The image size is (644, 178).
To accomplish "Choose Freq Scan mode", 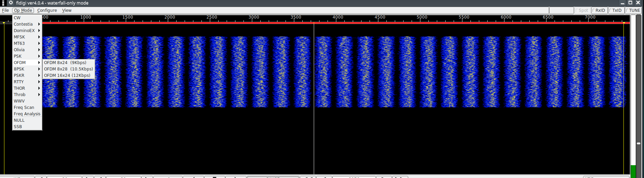I will click(27, 108).
